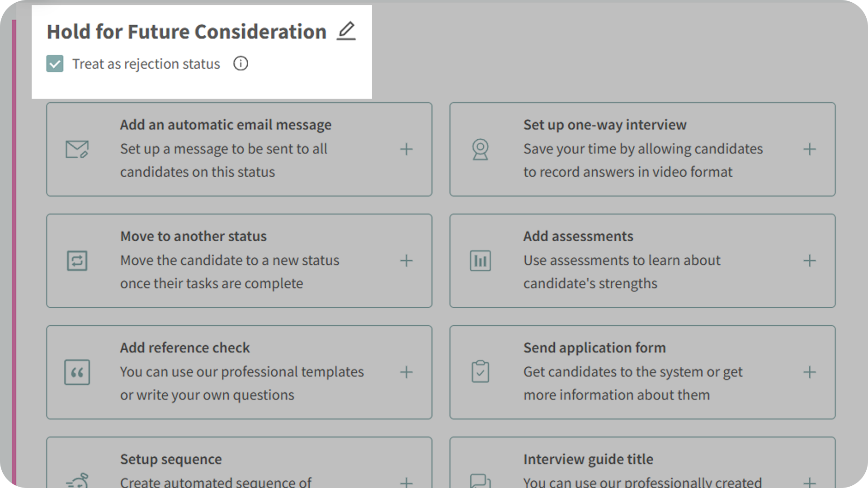Click the bar chart icon for assessments

480,261
